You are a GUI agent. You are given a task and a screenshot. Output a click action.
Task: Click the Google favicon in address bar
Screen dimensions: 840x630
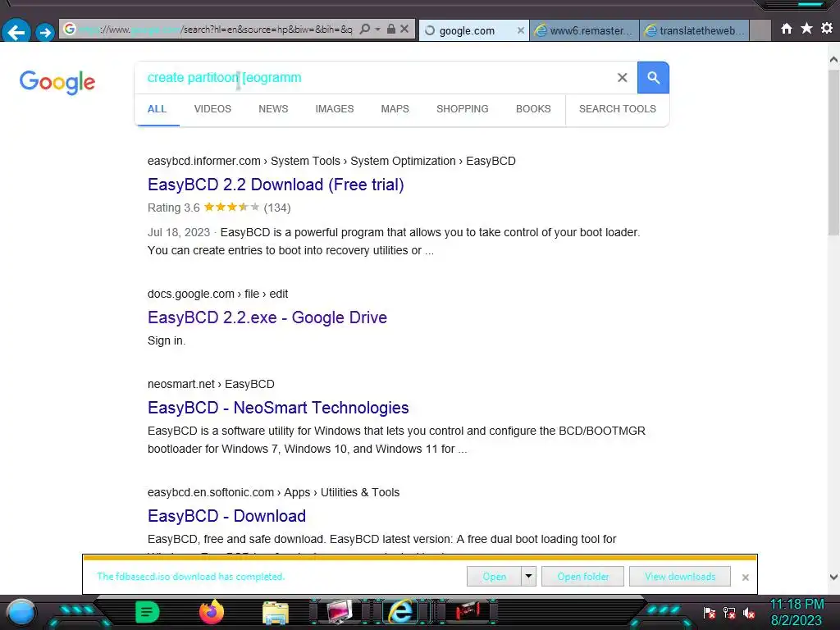[x=70, y=29]
